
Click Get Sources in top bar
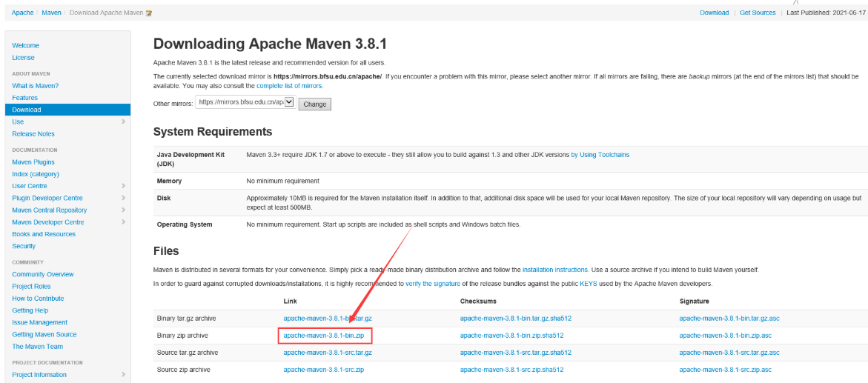758,13
